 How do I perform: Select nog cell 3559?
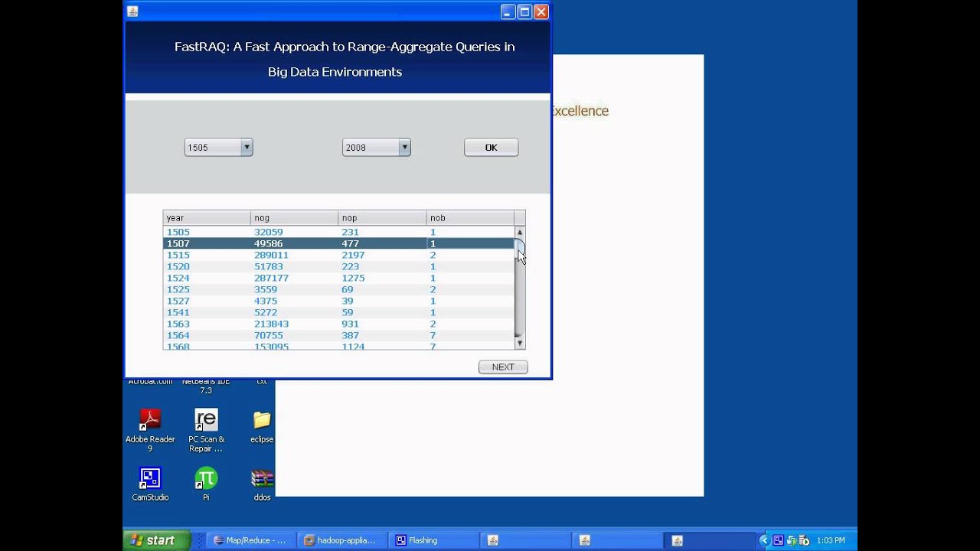pos(294,289)
